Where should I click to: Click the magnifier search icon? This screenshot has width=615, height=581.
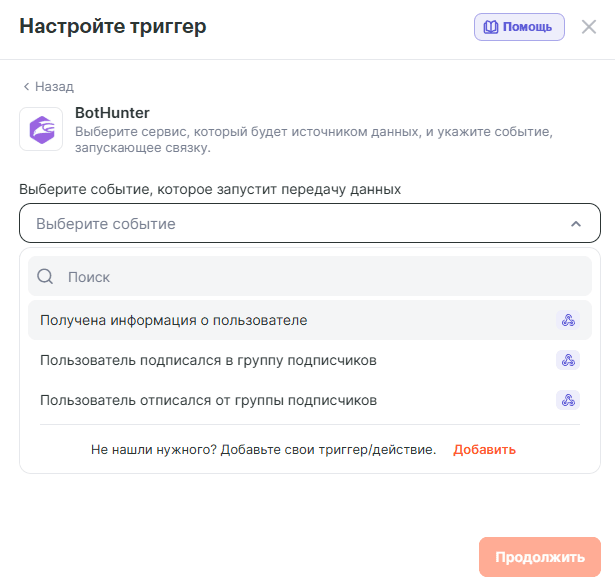45,276
